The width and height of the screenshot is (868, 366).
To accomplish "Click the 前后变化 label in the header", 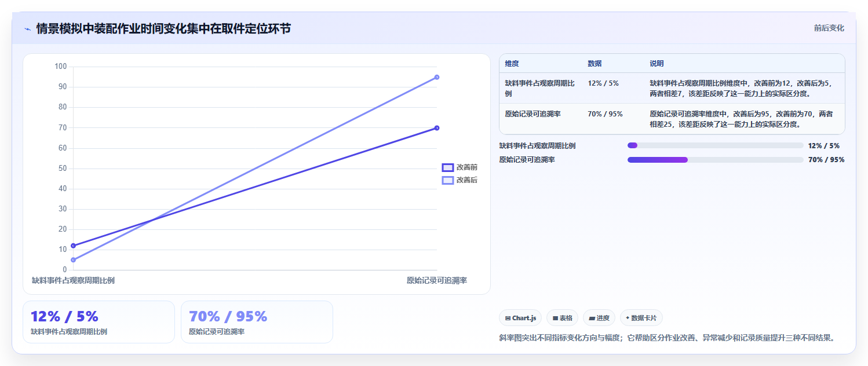I will point(829,28).
